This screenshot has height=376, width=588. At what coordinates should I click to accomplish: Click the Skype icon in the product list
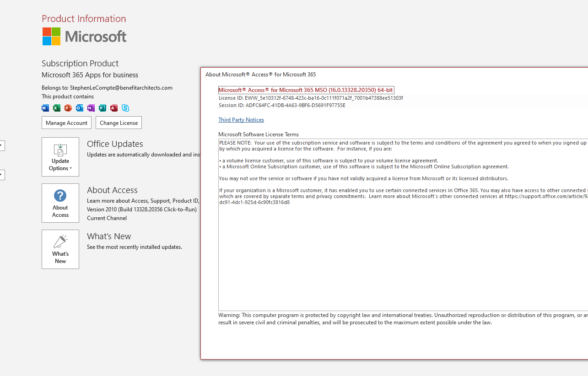[x=125, y=108]
